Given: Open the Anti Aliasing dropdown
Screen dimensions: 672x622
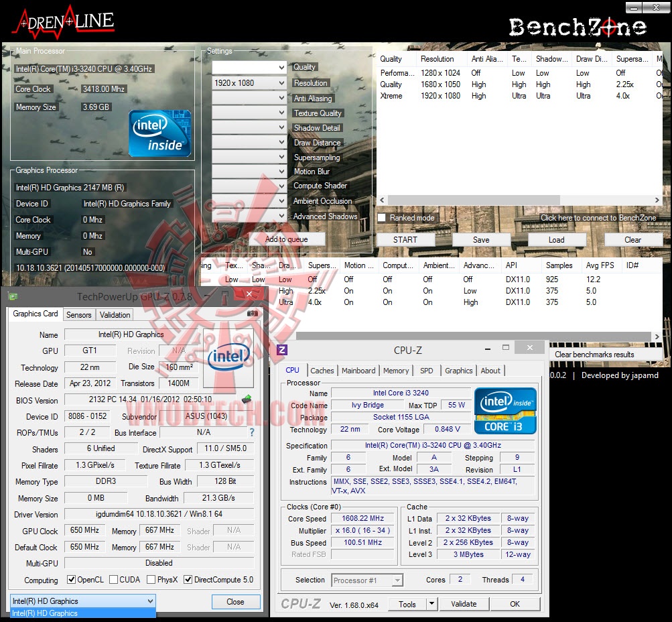Looking at the screenshot, I should 249,98.
